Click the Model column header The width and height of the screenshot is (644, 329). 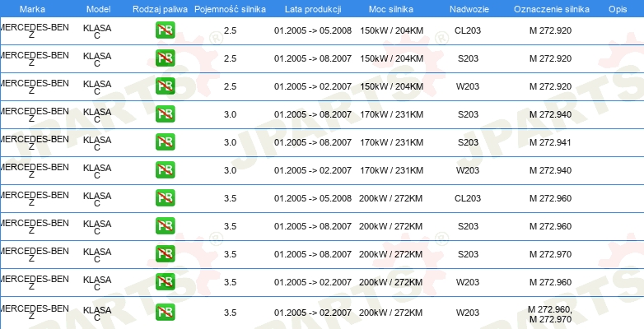(x=99, y=9)
